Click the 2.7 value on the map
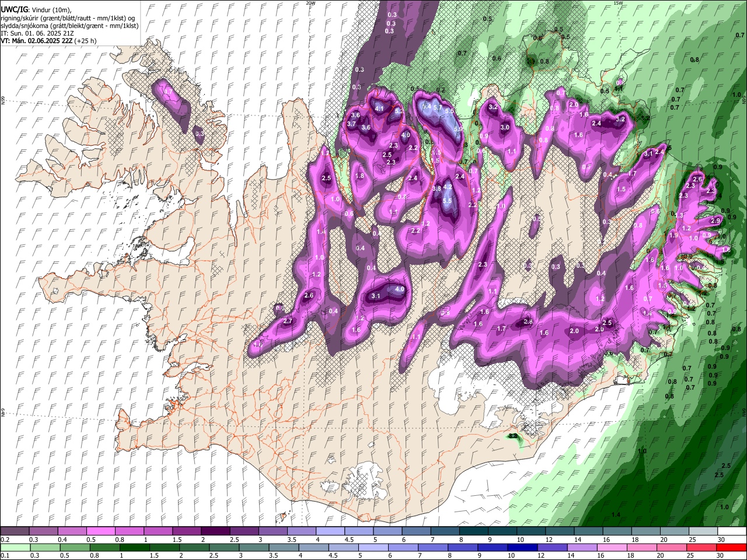The width and height of the screenshot is (747, 560). 287,321
